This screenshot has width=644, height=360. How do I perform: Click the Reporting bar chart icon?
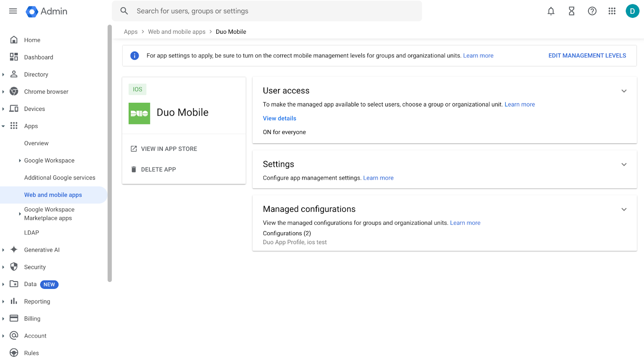pos(14,301)
